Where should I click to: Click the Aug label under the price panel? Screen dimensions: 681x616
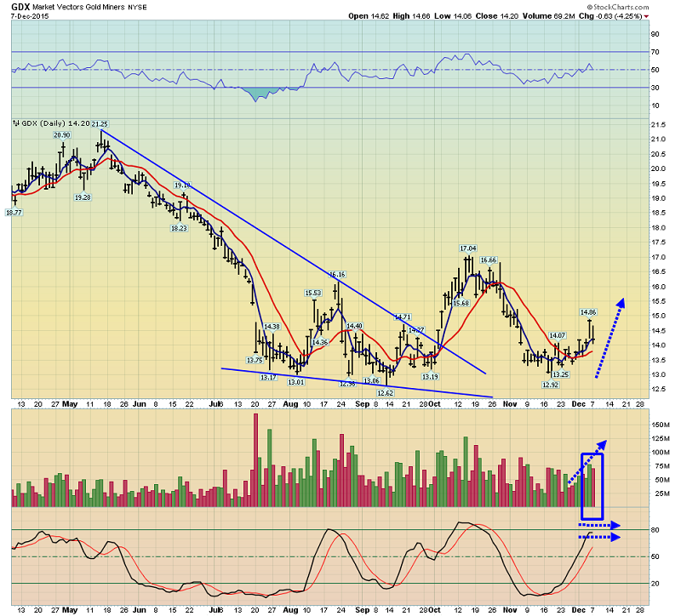[x=290, y=404]
